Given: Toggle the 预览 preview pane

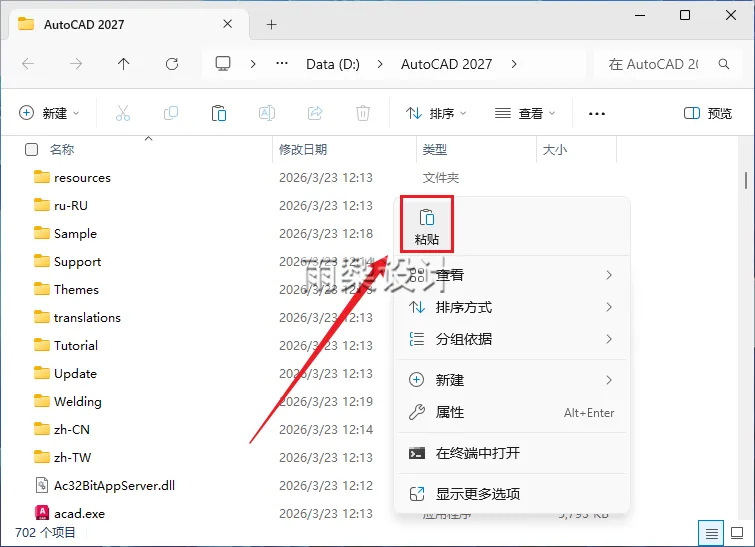Looking at the screenshot, I should [x=708, y=114].
